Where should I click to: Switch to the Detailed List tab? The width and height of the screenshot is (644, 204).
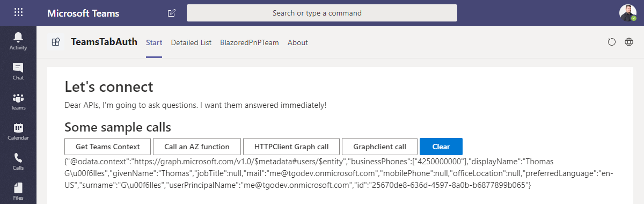click(191, 42)
